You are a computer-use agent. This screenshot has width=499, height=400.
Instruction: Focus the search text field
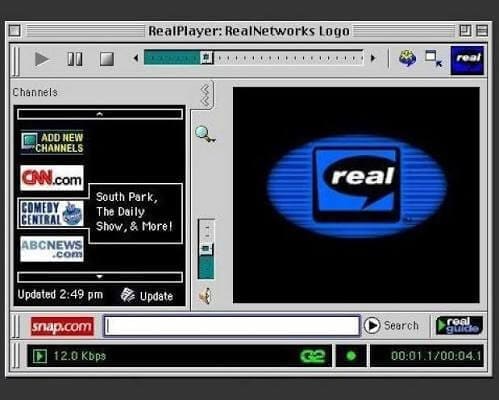pos(232,325)
